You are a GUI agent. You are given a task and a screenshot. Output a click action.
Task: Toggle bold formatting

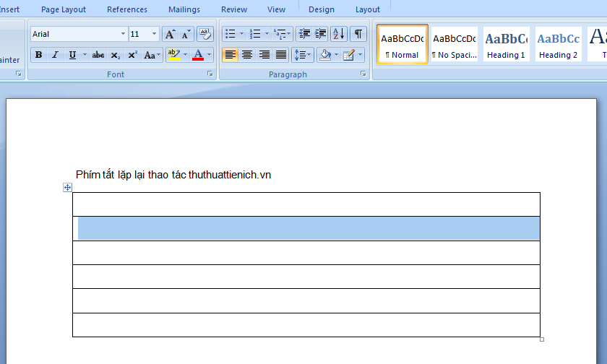point(38,55)
